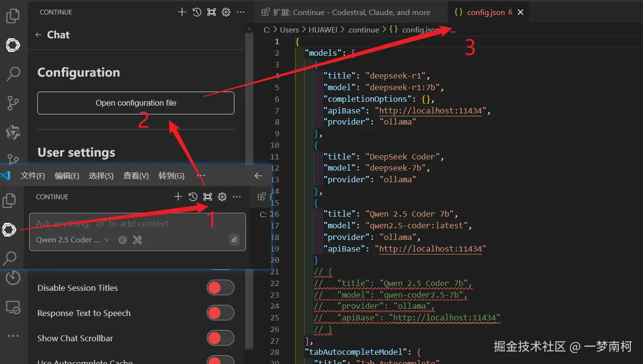Open history icon in the inset CONTINUE header
This screenshot has height=364, width=643.
pos(193,196)
